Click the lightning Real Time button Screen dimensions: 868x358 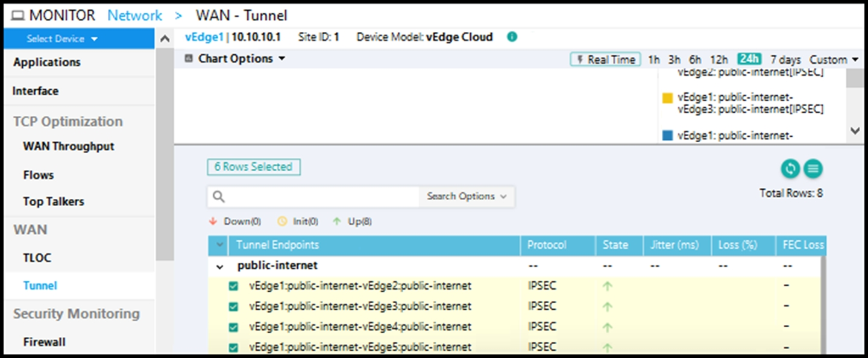[x=605, y=59]
